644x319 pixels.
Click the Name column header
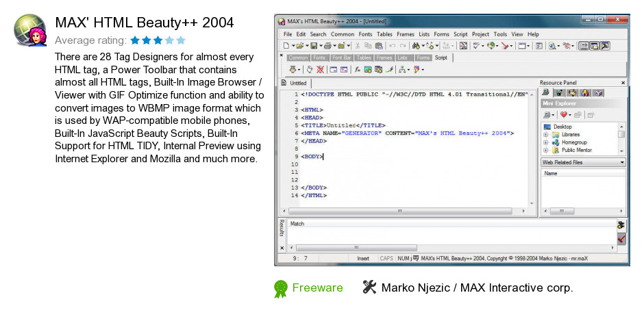click(x=583, y=173)
